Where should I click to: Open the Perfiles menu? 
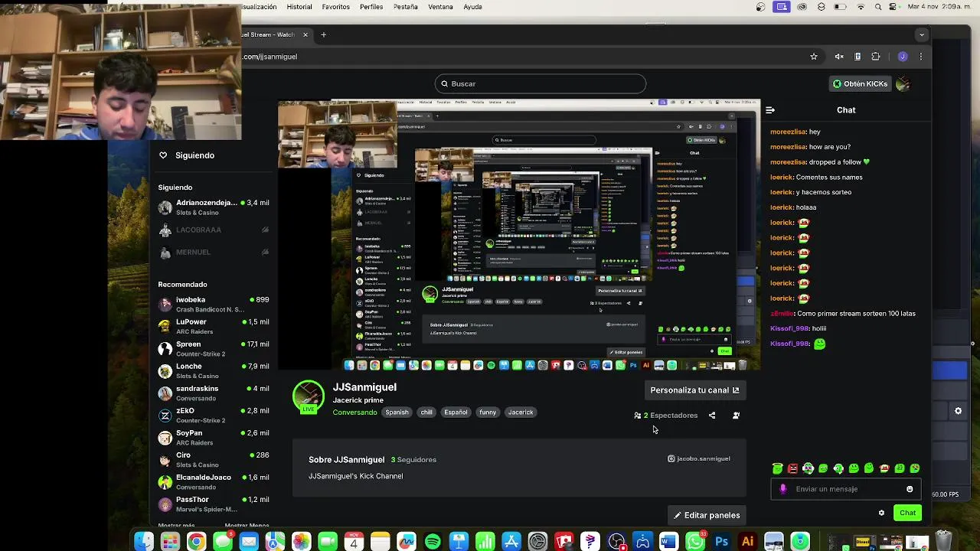[371, 7]
